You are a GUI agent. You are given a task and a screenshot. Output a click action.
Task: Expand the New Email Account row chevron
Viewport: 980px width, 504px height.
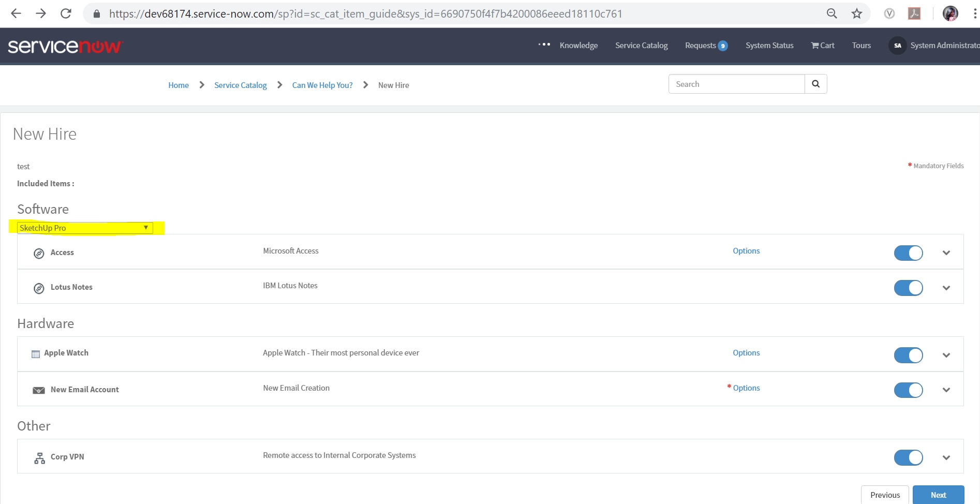coord(946,390)
